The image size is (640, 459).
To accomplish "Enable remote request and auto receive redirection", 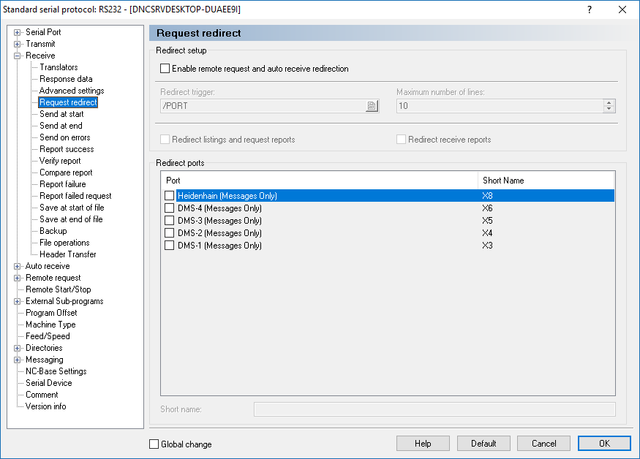I will [x=165, y=69].
